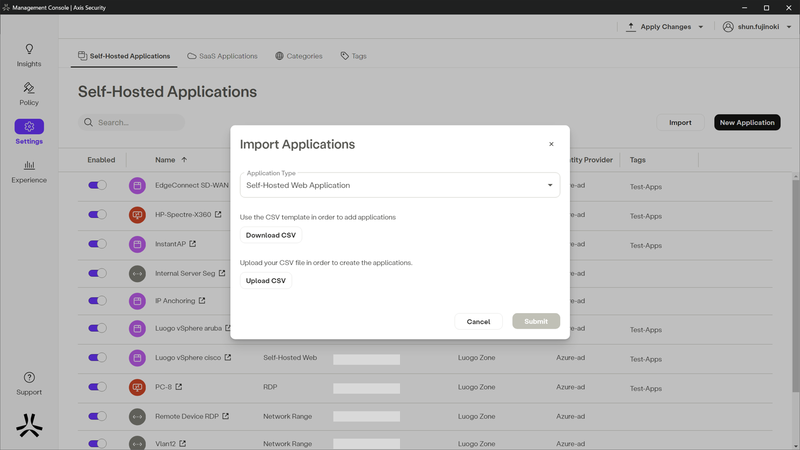Open the Experience chart section
This screenshot has width=800, height=450.
[29, 171]
